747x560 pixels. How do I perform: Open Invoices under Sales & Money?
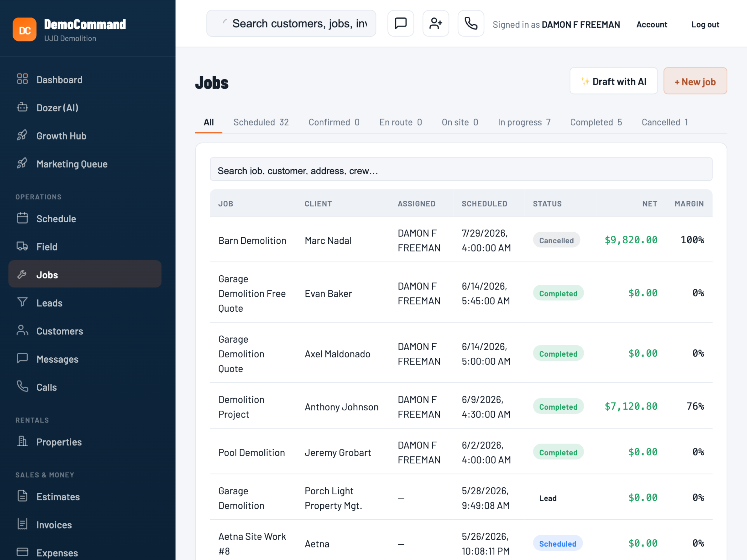(85, 524)
